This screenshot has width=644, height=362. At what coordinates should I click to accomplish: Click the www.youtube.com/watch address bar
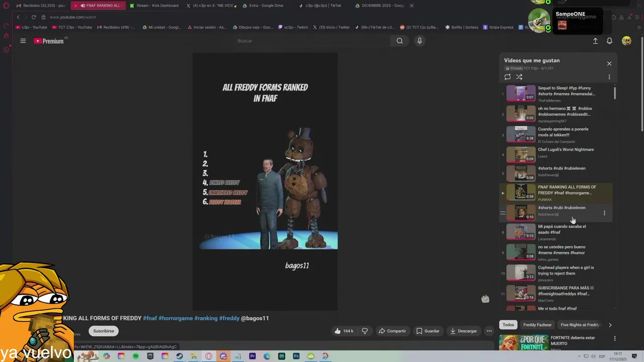(x=72, y=17)
